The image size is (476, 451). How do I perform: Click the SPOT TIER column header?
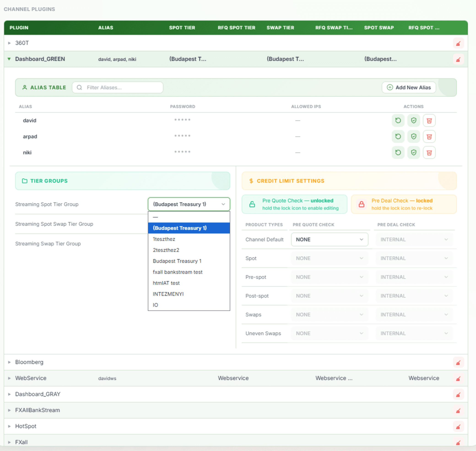pyautogui.click(x=182, y=28)
